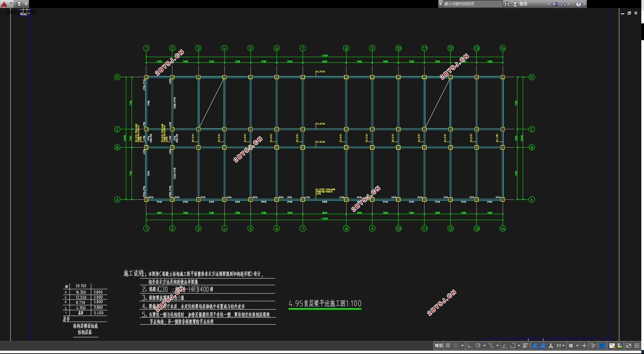The image size is (644, 354).
Task: Click the annotation monitor plus icon
Action: pos(584,346)
